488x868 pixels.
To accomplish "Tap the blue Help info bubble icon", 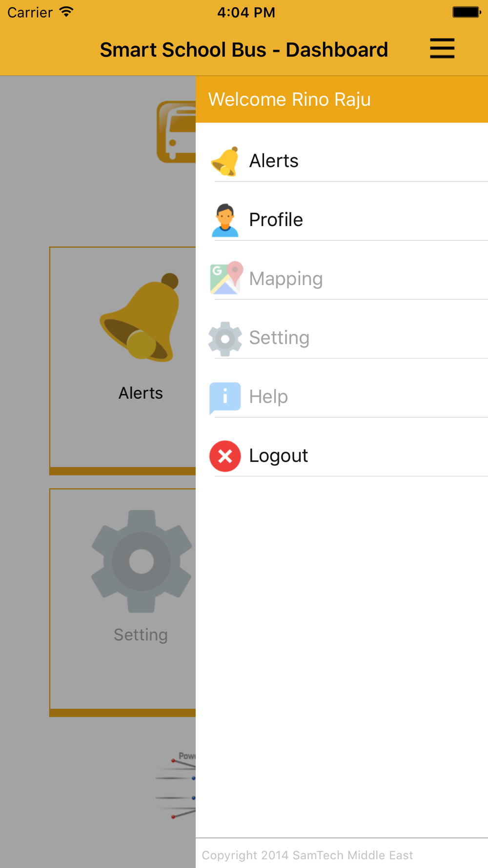I will tap(225, 397).
